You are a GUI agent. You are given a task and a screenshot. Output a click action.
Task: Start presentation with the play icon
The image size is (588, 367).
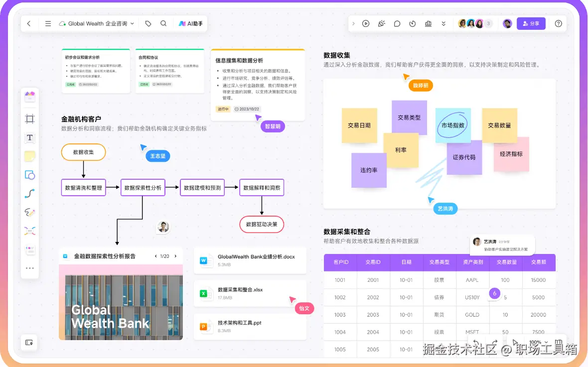366,23
